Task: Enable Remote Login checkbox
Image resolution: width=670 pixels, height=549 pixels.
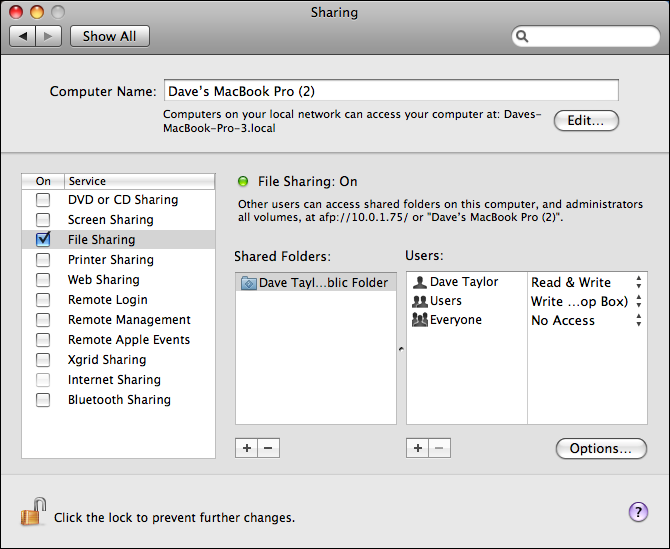Action: click(x=43, y=300)
